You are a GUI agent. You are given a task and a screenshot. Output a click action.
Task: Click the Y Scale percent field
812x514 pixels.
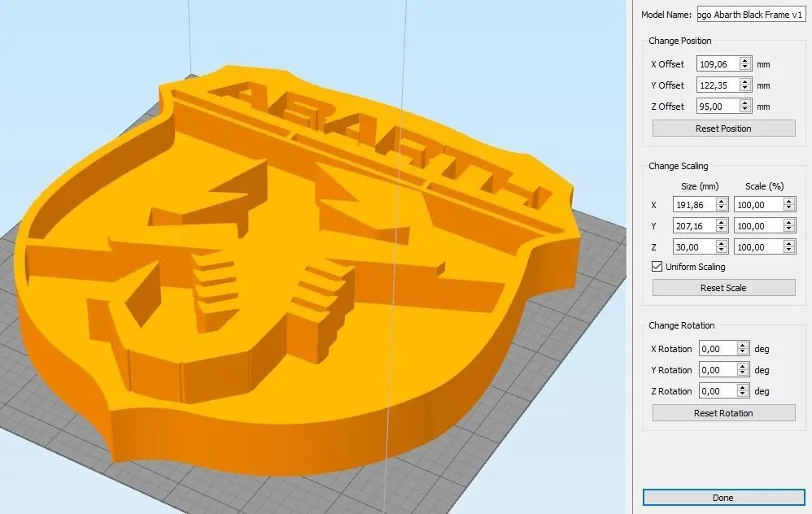(758, 225)
